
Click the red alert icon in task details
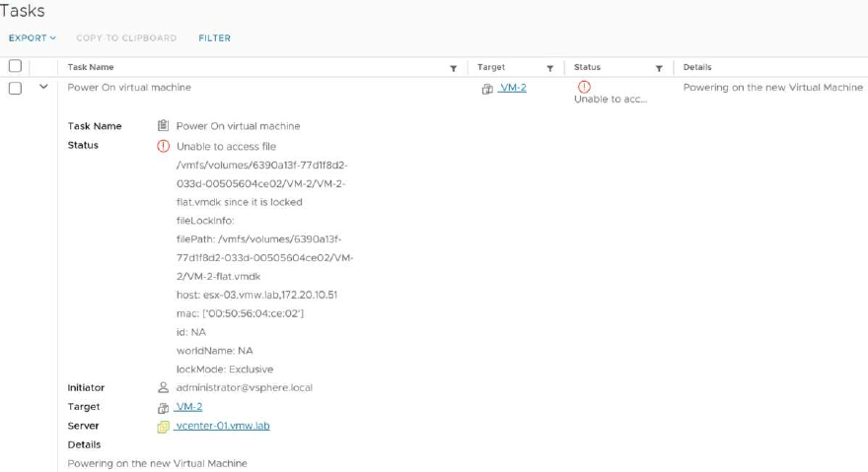[164, 146]
